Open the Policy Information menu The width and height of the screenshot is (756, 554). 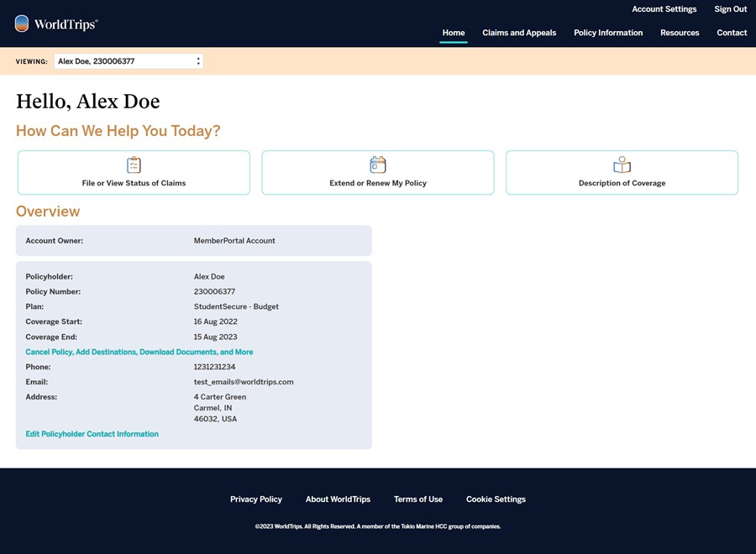point(608,33)
